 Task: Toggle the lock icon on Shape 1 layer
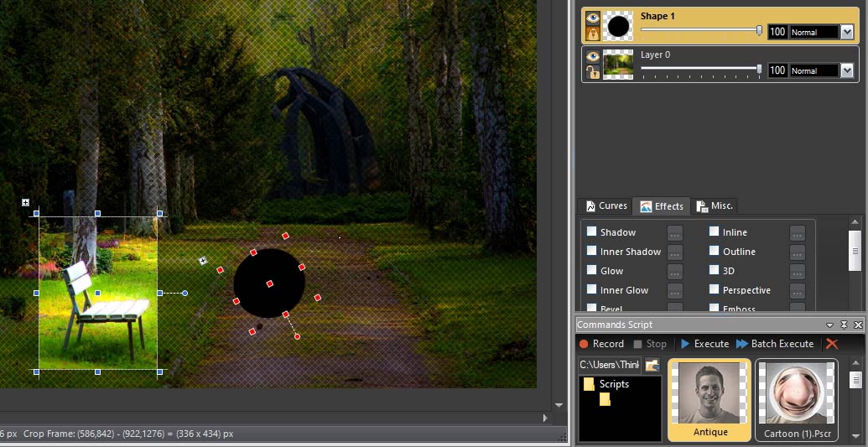(593, 34)
